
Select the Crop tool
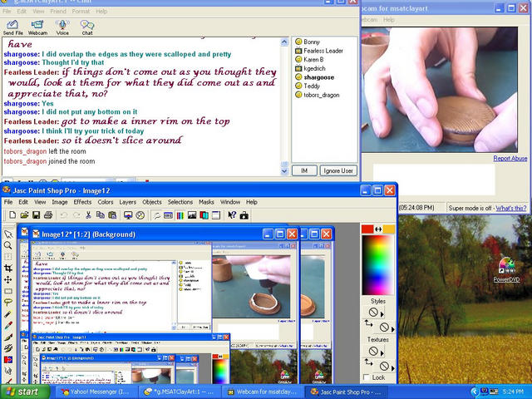[8, 268]
